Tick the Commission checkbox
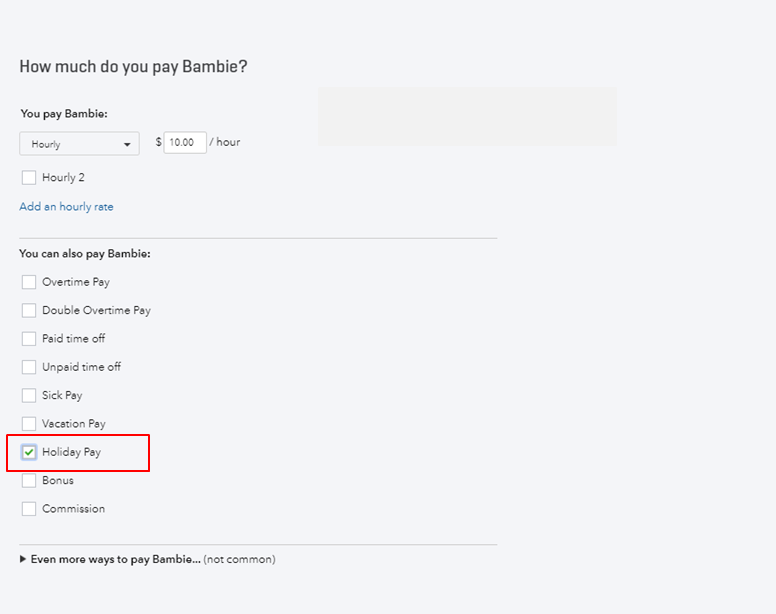This screenshot has width=776, height=614. coord(29,509)
